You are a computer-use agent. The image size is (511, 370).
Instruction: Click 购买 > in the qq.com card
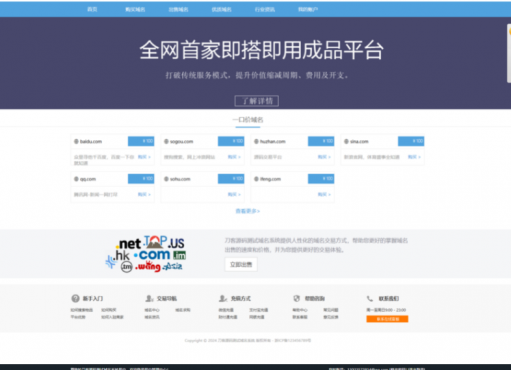click(x=144, y=194)
